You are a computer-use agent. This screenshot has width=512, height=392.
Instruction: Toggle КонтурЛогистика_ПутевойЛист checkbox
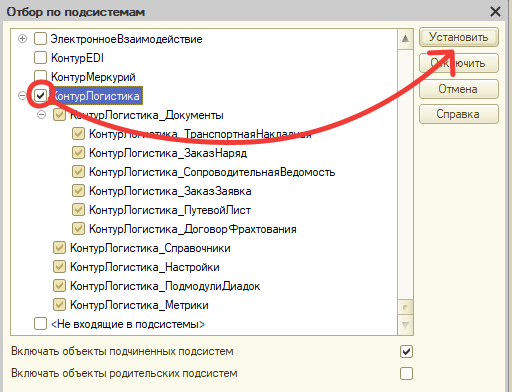click(x=78, y=210)
